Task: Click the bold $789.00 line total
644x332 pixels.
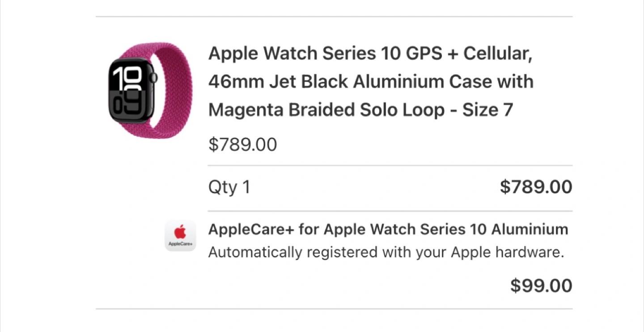Action: click(536, 187)
